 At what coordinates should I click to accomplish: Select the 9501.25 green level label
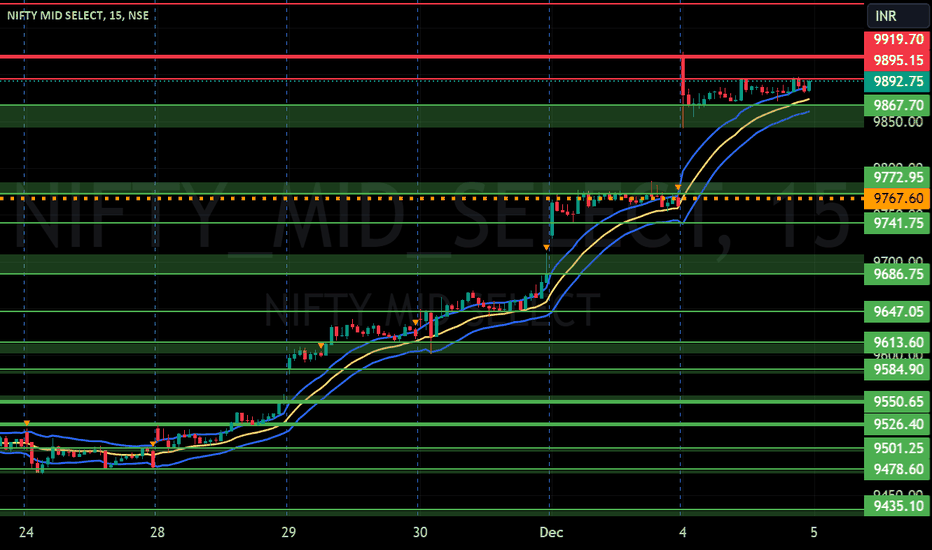point(898,448)
